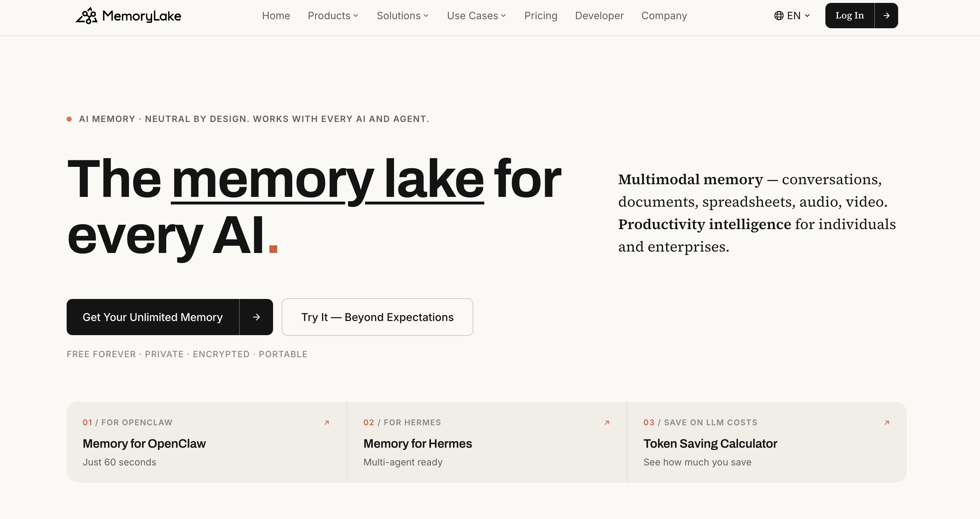Open the Token Saving Calculator link
Viewport: 980px width, 519px height.
point(710,443)
